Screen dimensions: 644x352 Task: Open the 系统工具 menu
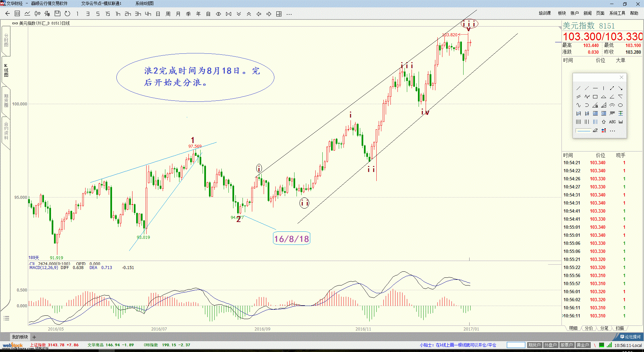coord(617,13)
